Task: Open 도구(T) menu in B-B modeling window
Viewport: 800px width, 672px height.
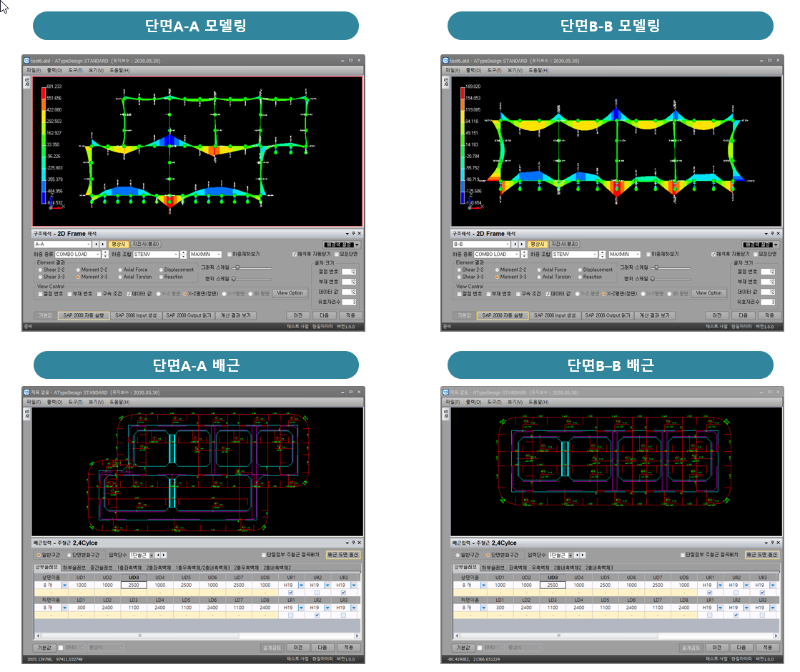Action: (494, 70)
